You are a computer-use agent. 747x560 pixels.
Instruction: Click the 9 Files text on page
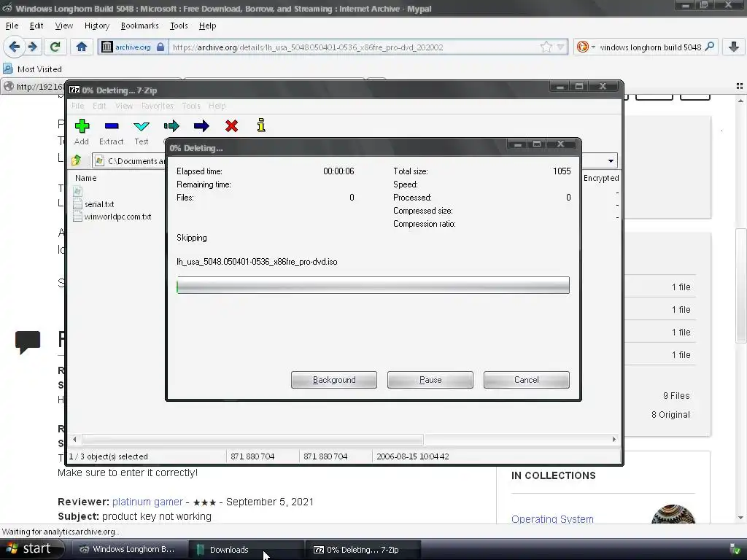676,395
